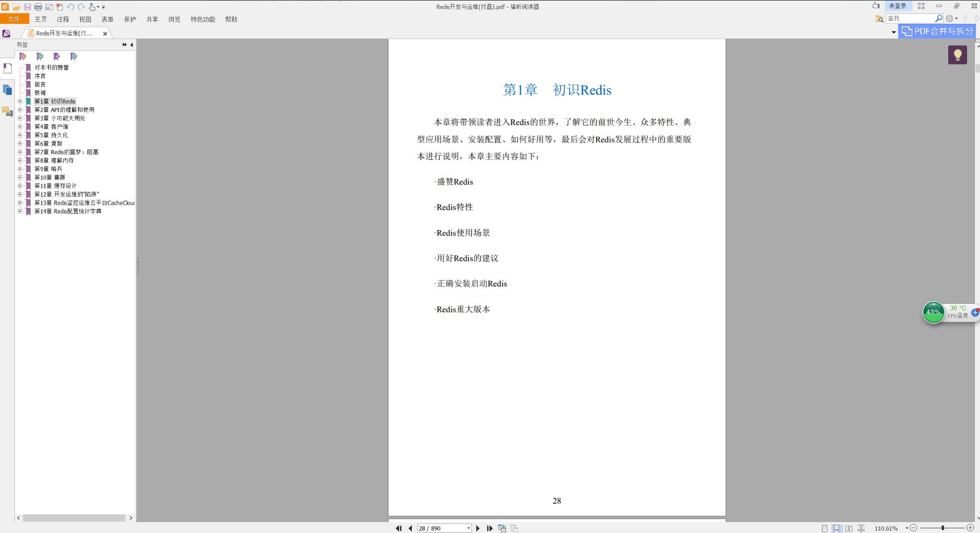Open the pages panel icon in left sidebar
The image size is (980, 533).
[x=7, y=68]
